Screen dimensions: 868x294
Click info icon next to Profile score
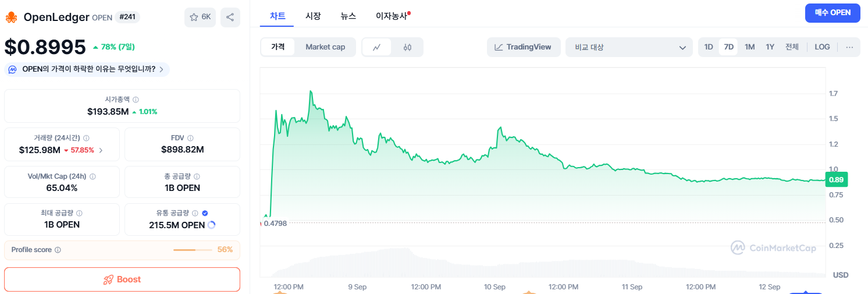(58, 250)
